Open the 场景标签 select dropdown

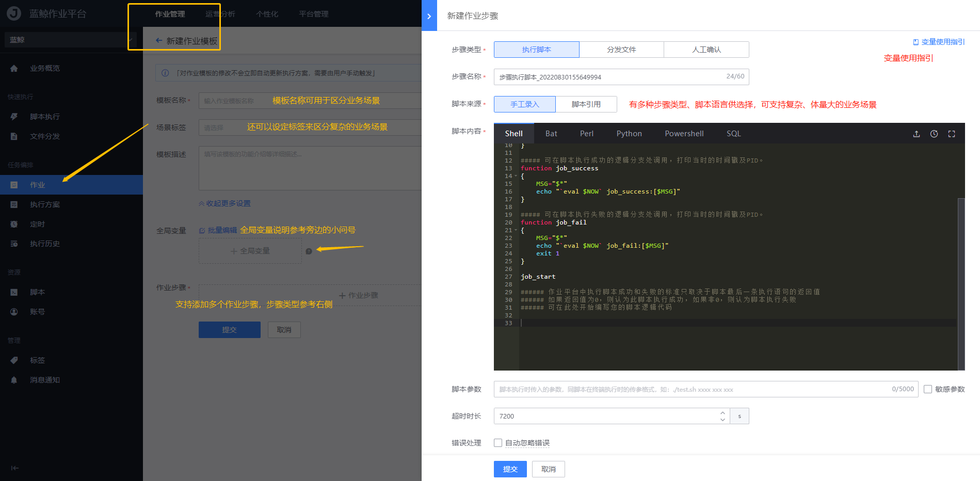310,127
